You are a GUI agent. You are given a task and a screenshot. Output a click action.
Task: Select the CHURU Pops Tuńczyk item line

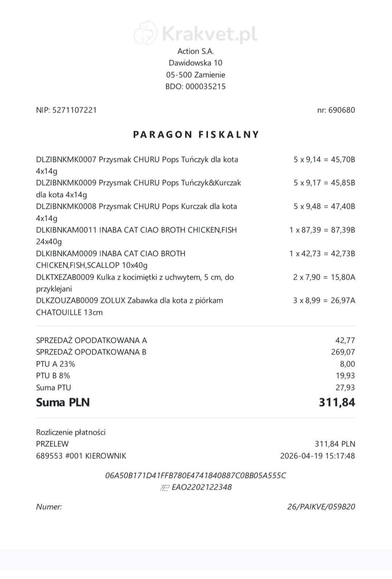pyautogui.click(x=196, y=165)
